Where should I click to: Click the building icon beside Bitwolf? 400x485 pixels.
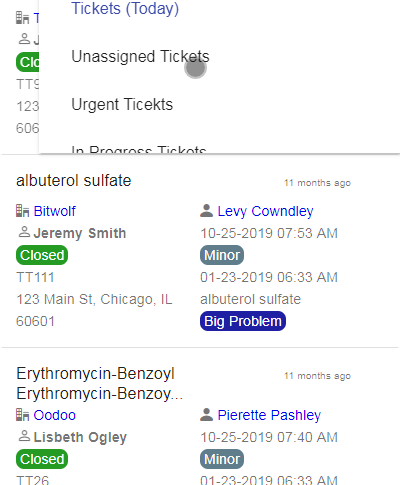coord(23,211)
